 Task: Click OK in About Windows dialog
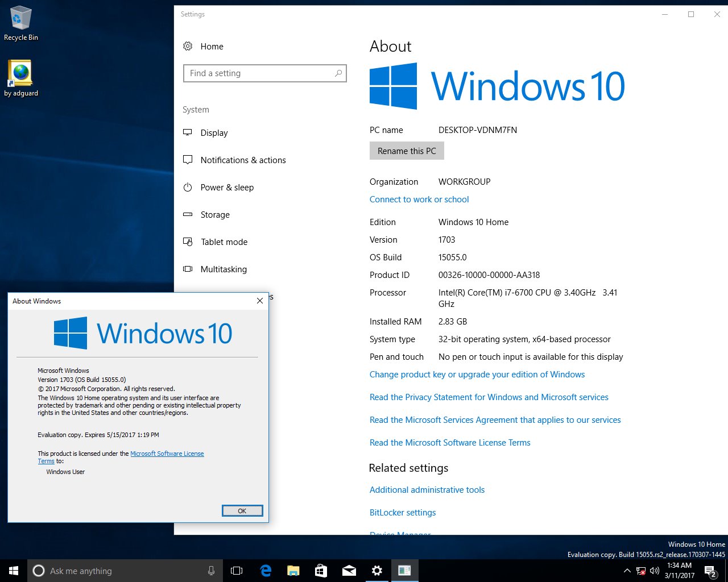242,511
